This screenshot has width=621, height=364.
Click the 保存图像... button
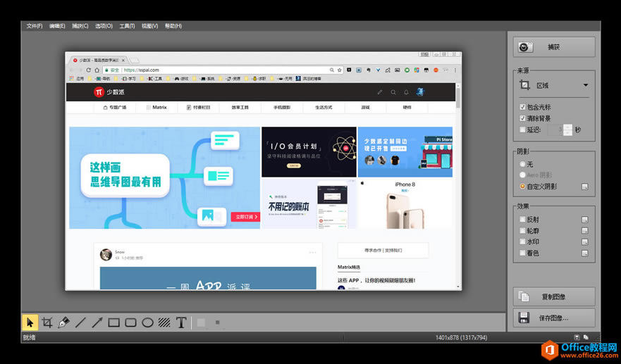click(x=554, y=318)
